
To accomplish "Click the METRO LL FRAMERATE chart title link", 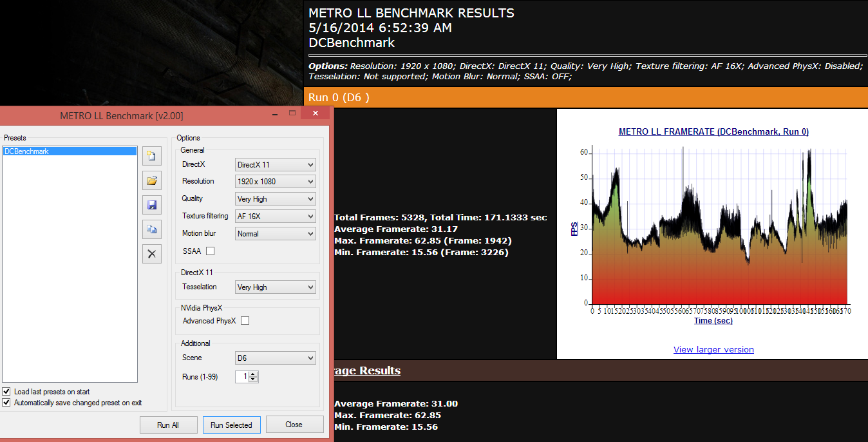I will [x=713, y=131].
